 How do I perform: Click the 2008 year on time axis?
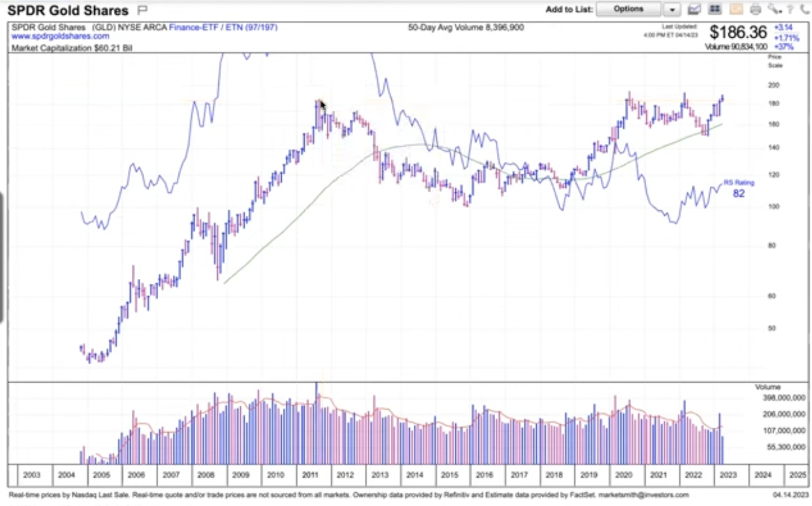206,475
